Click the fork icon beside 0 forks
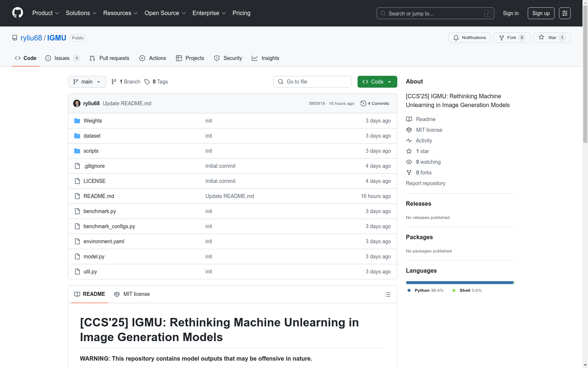The width and height of the screenshot is (588, 368). tap(409, 173)
